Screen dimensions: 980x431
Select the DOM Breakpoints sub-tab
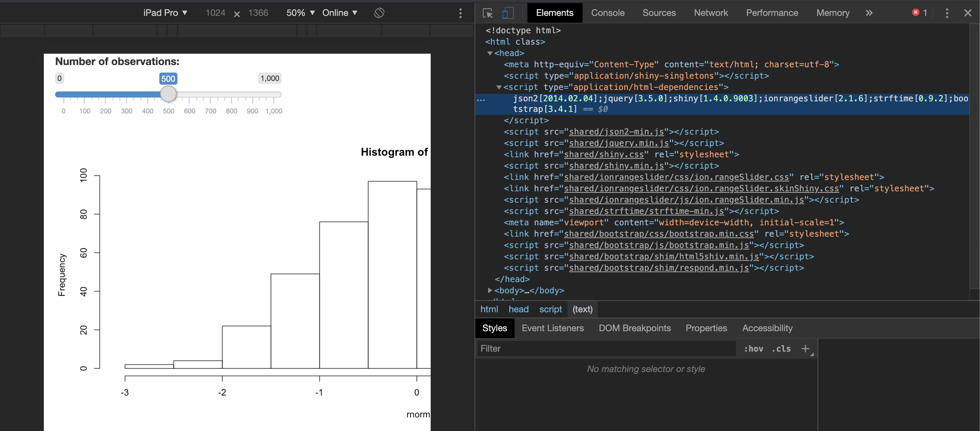click(635, 328)
